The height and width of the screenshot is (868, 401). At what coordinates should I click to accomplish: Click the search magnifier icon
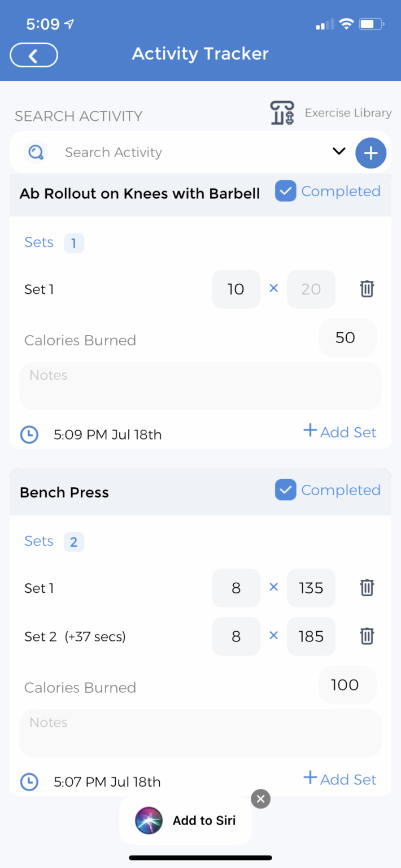pos(36,152)
